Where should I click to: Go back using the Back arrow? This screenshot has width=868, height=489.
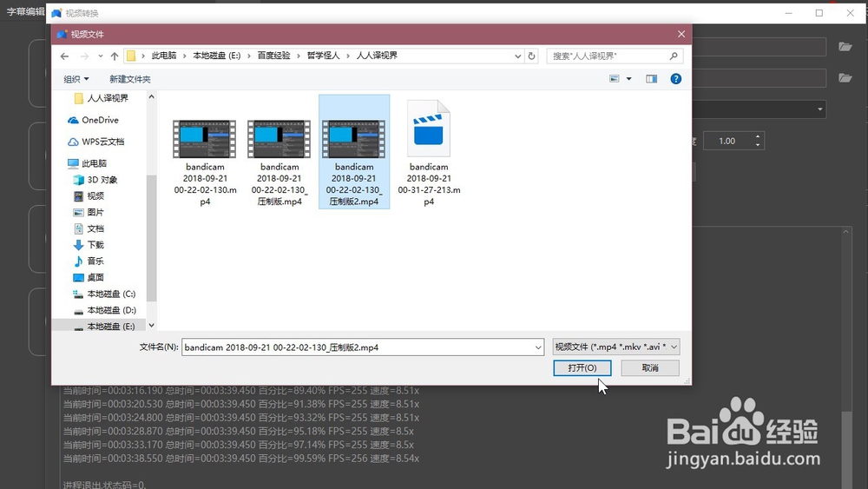click(x=64, y=56)
